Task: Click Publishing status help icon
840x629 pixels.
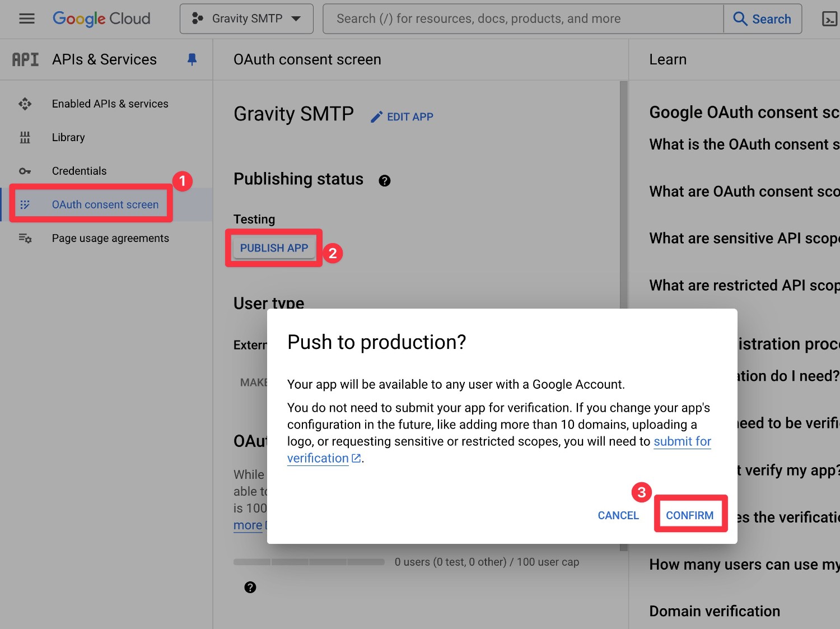Action: 385,180
